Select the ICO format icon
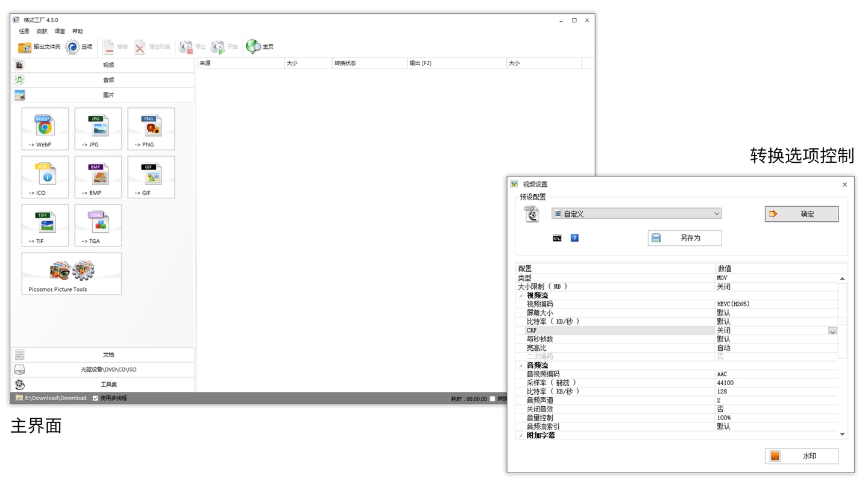The width and height of the screenshot is (868, 490). pyautogui.click(x=45, y=177)
